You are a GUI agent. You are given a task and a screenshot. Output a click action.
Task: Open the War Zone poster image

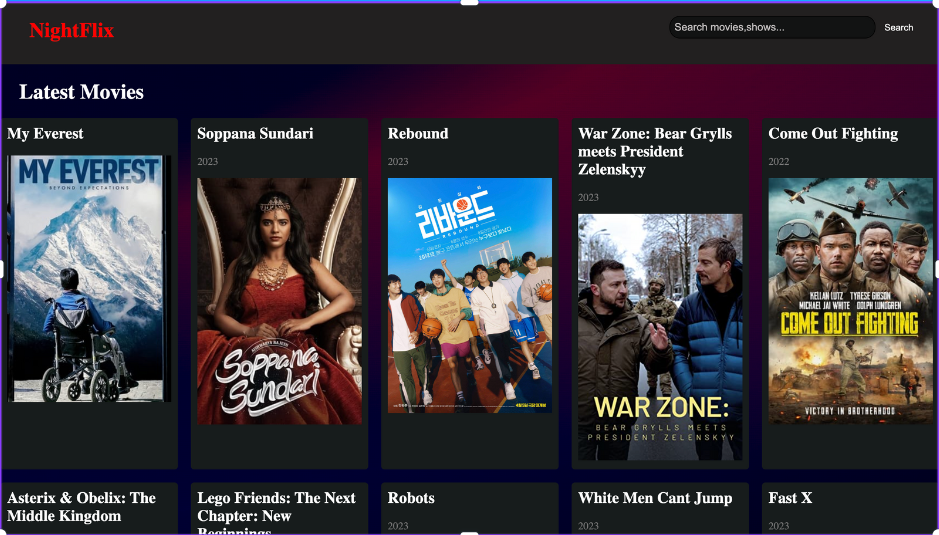coord(660,337)
